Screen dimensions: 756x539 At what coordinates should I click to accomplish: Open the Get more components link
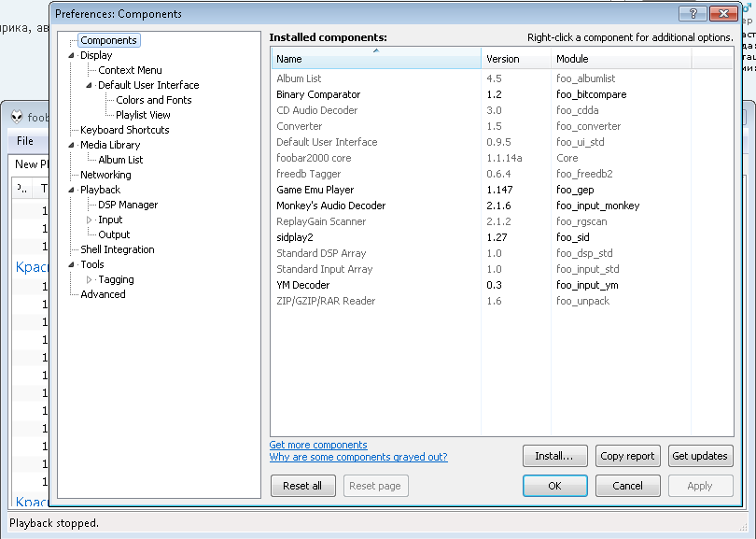coord(318,445)
